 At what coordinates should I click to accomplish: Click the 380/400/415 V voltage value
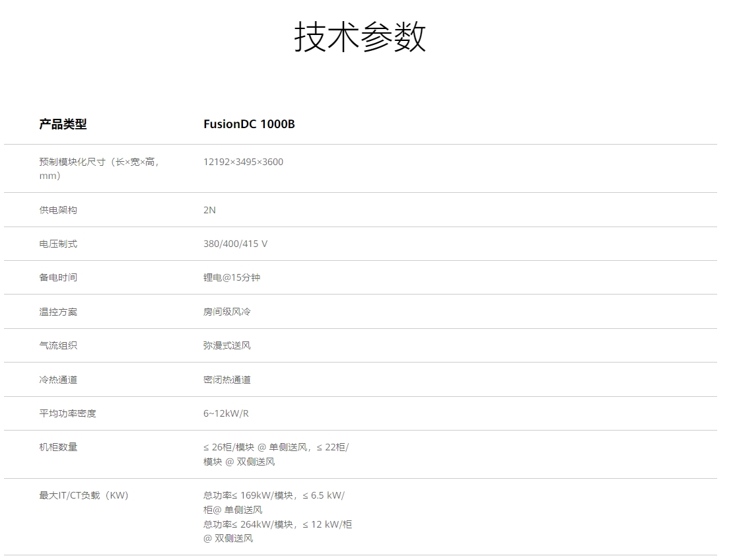[x=235, y=244]
